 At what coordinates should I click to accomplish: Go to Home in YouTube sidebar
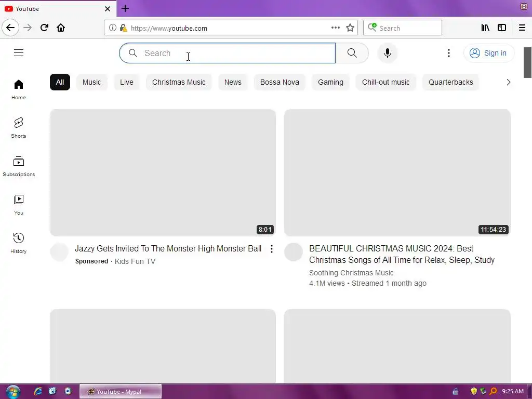point(19,89)
